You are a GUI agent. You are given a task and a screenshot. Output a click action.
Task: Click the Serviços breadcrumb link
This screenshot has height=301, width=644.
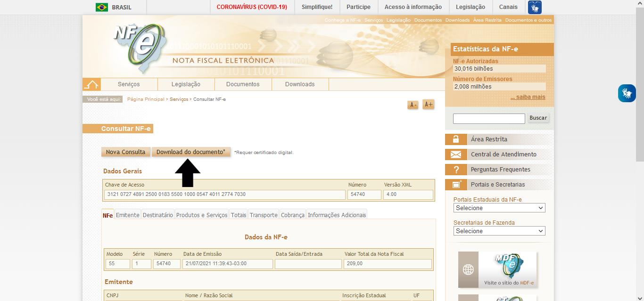179,99
